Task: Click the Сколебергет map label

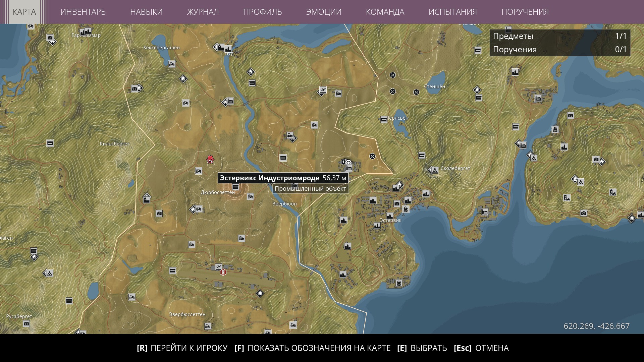Action: [x=455, y=168]
